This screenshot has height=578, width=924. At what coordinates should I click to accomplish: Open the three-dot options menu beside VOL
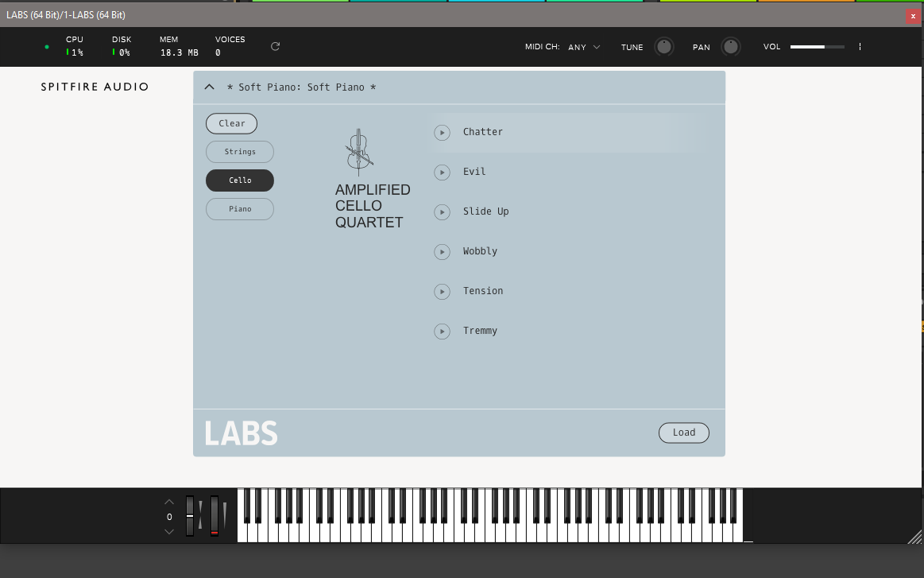(x=860, y=47)
